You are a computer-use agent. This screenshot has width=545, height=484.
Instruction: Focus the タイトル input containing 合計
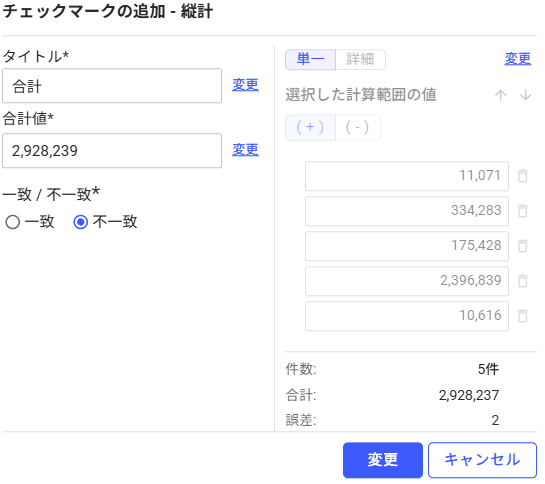tap(112, 86)
